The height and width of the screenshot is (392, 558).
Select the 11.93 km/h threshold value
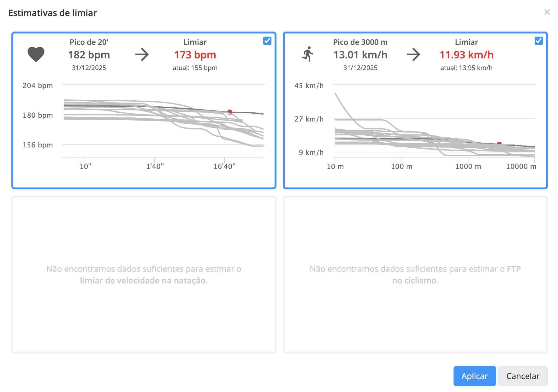pyautogui.click(x=466, y=55)
